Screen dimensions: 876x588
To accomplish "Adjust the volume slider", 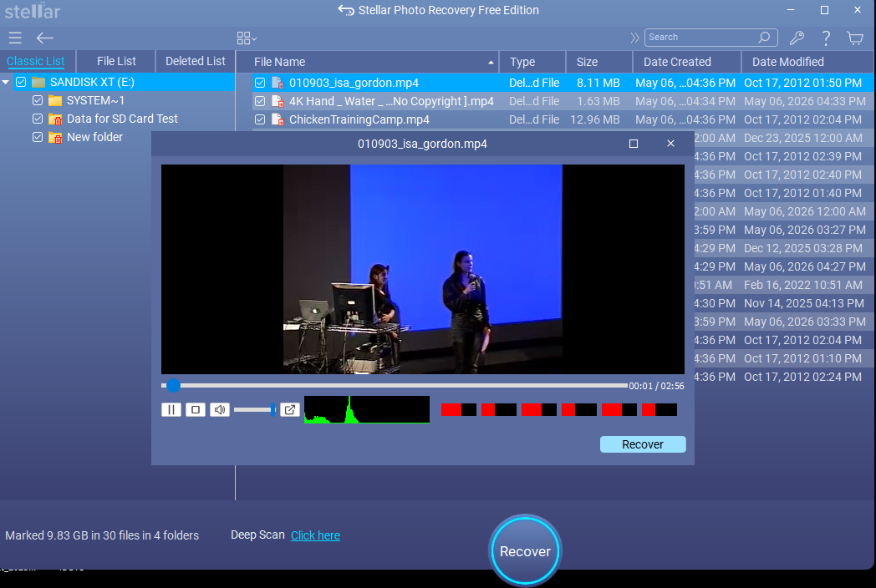I will point(255,410).
